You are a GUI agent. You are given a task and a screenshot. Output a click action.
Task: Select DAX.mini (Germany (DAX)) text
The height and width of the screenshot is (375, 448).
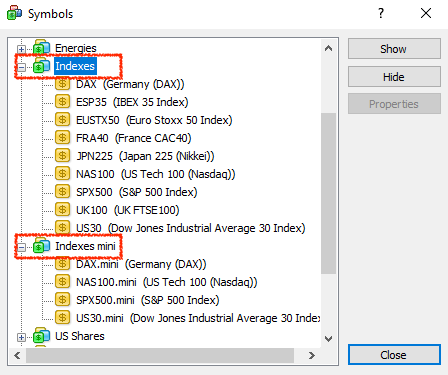pos(141,264)
